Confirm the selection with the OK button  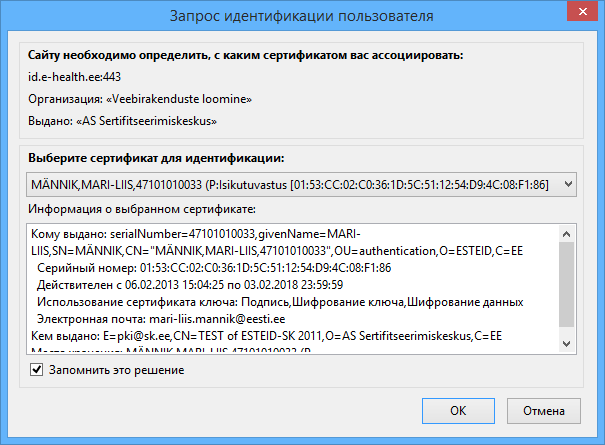point(458,411)
